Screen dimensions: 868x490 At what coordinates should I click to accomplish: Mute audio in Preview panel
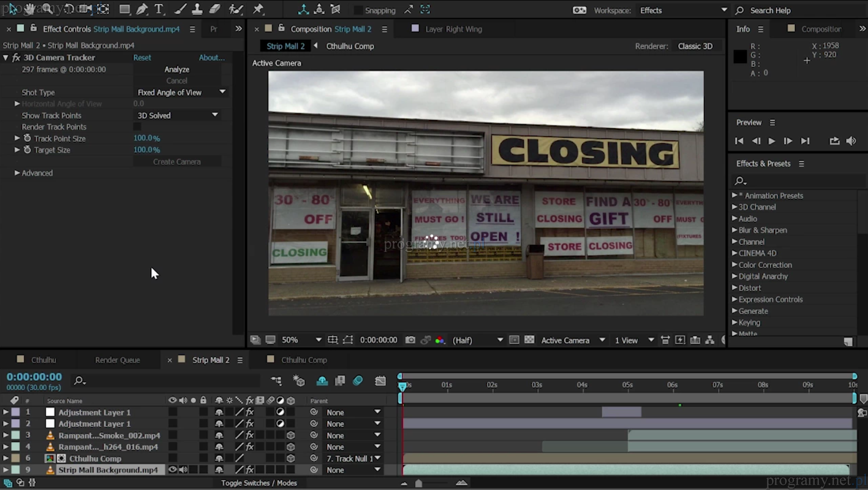tap(851, 141)
